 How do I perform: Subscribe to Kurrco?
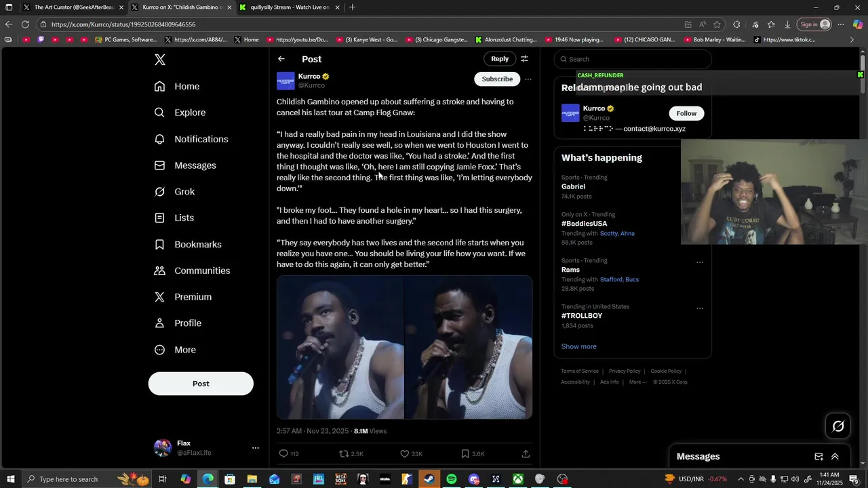click(497, 79)
